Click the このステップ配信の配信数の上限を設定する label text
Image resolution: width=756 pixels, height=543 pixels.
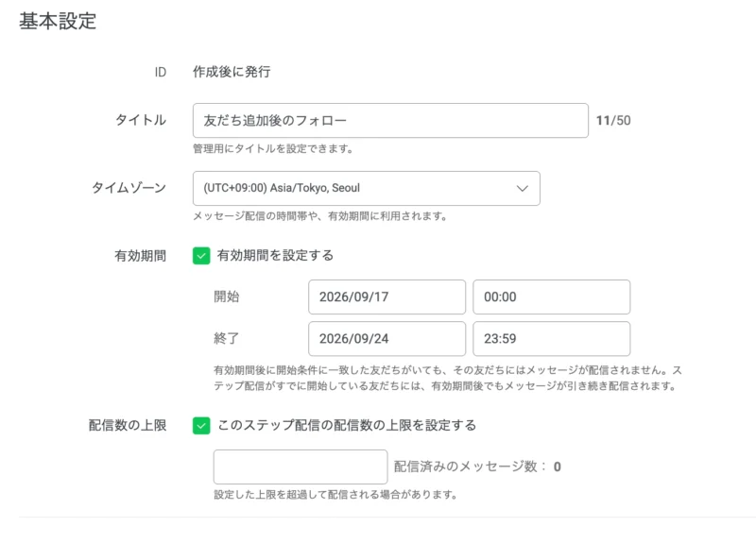pyautogui.click(x=347, y=426)
